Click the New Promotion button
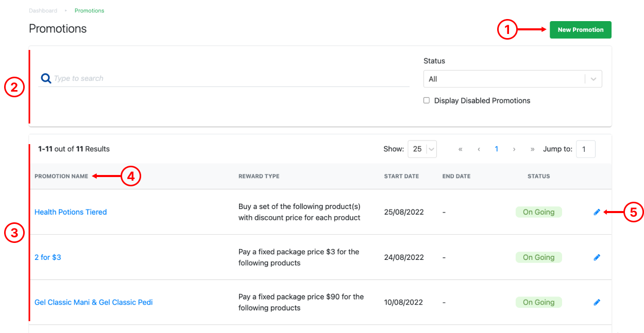This screenshot has width=644, height=333. point(580,30)
